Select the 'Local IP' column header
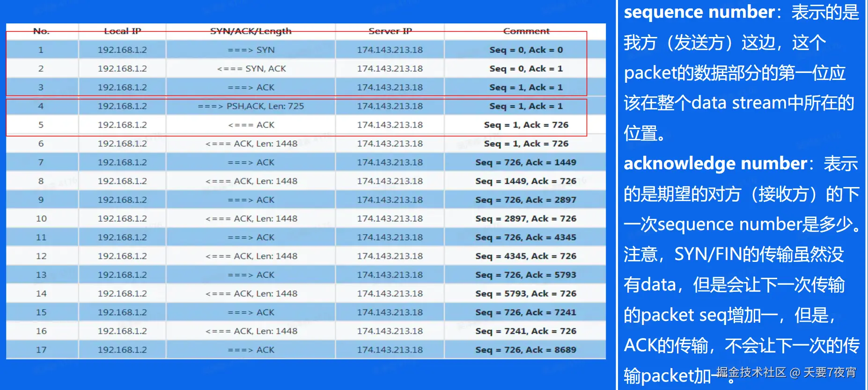The height and width of the screenshot is (390, 868). pyautogui.click(x=122, y=31)
